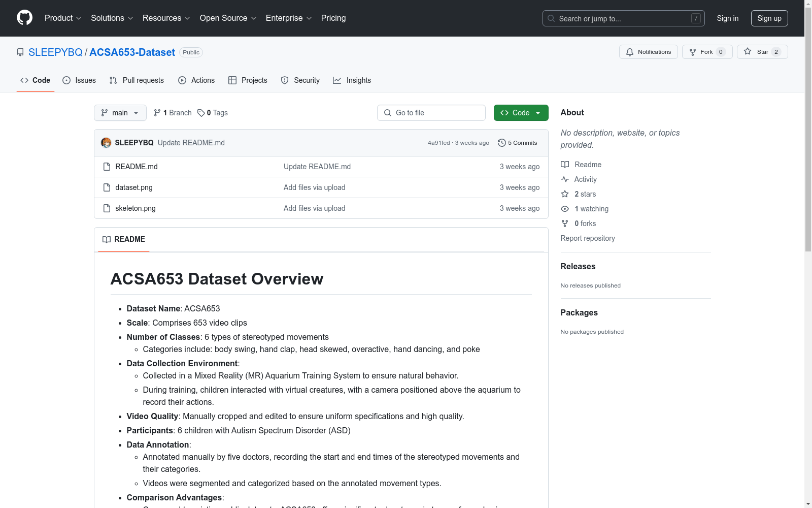Screen dimensions: 812x508
Task: Open the GitHub home logo
Action: click(x=24, y=18)
